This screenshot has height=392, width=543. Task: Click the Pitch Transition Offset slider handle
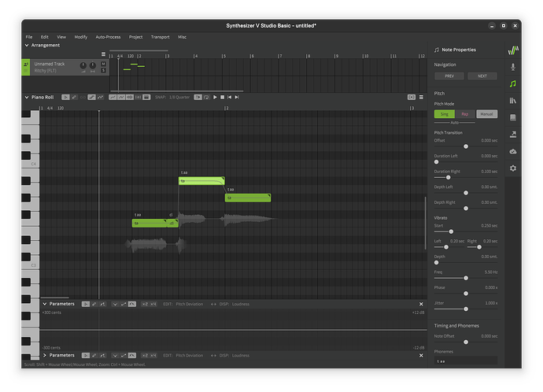[466, 146]
